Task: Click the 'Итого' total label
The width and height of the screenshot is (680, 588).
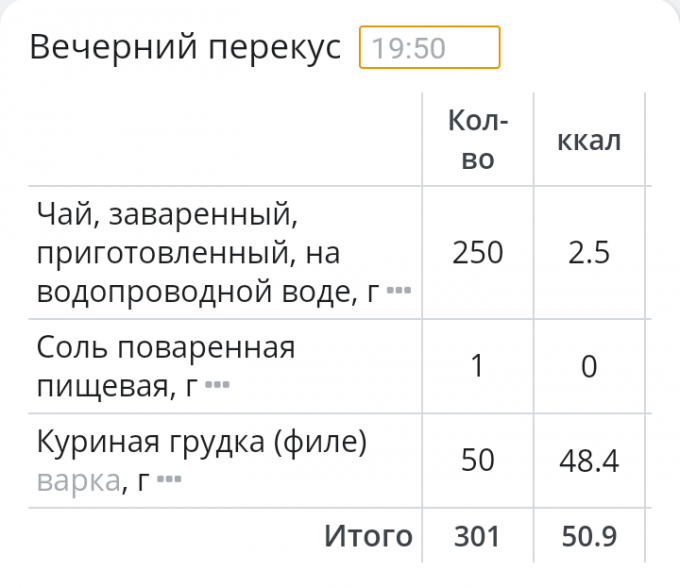Action: [368, 536]
